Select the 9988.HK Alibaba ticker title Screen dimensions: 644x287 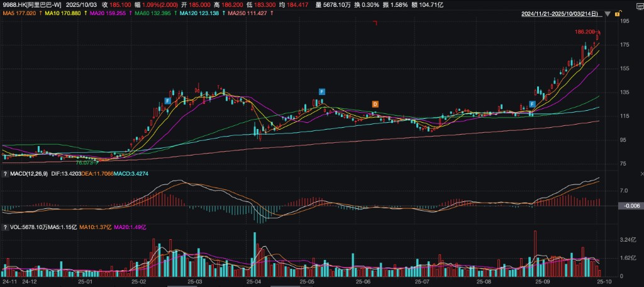coord(31,4)
